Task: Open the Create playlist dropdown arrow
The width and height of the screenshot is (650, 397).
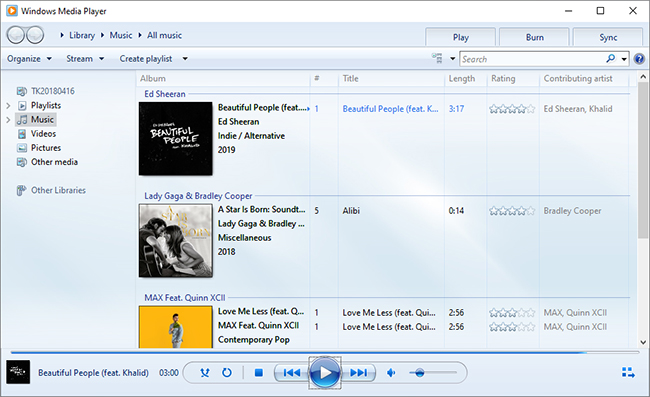Action: 185,58
